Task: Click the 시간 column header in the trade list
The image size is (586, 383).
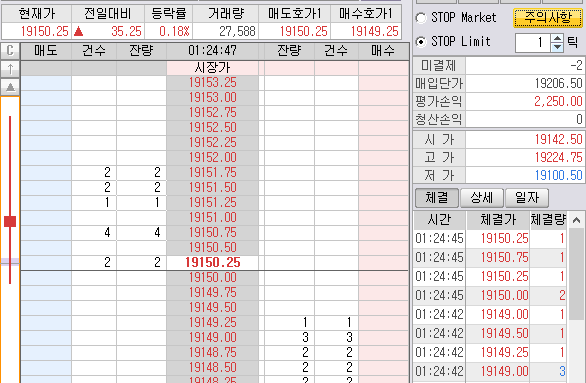Action: (x=440, y=220)
